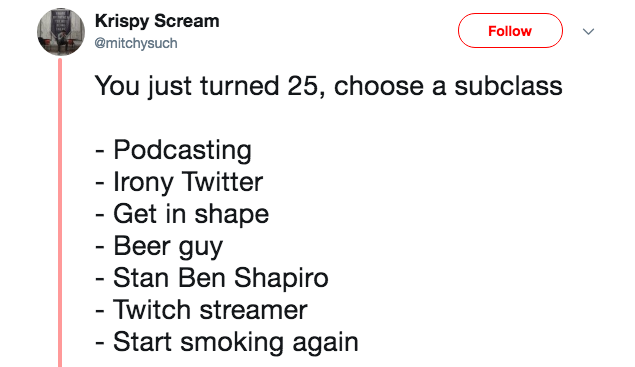Open Krispy Scream's profile avatar
The height and width of the screenshot is (367, 635).
(61, 32)
